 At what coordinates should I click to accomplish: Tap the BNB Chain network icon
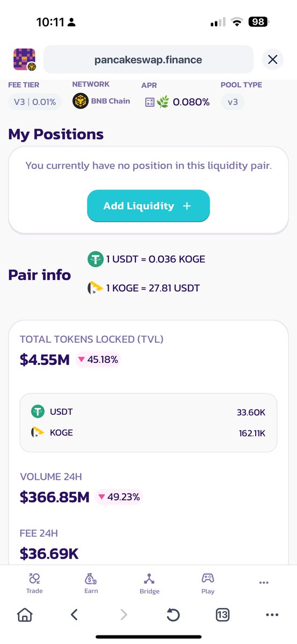point(81,101)
